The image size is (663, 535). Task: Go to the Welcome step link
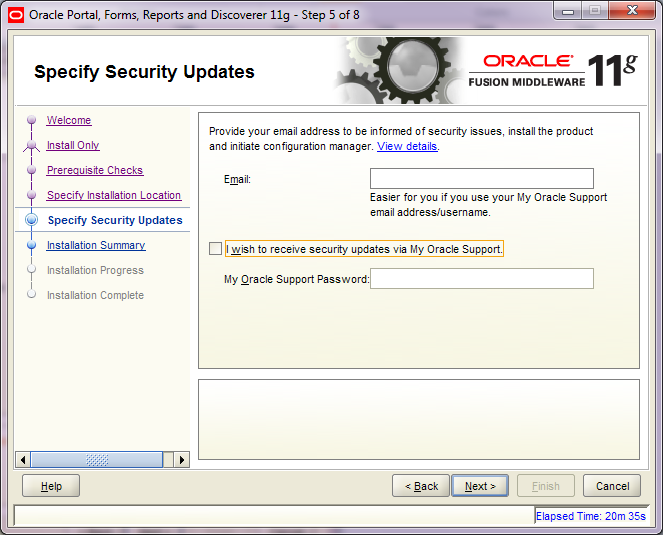69,120
